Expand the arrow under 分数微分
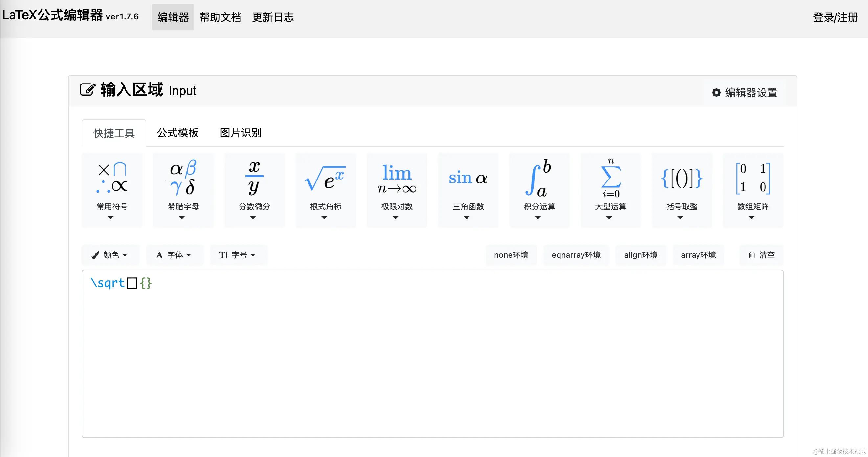Viewport: 868px width, 457px height. click(253, 218)
